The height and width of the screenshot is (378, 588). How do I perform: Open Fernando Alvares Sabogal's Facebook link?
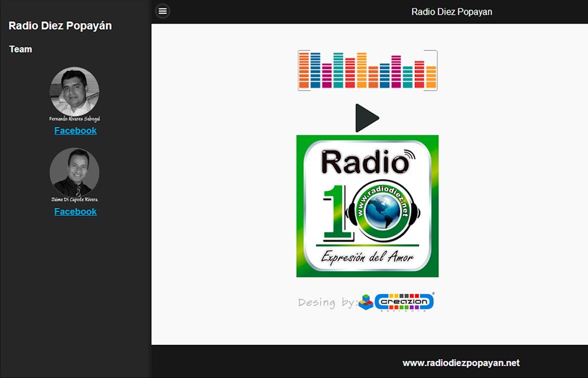[x=76, y=131]
